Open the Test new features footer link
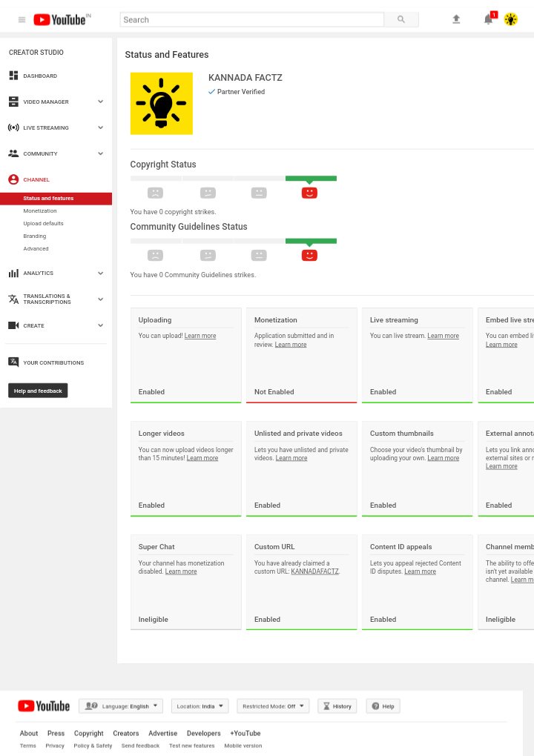The height and width of the screenshot is (756, 534). point(191,746)
